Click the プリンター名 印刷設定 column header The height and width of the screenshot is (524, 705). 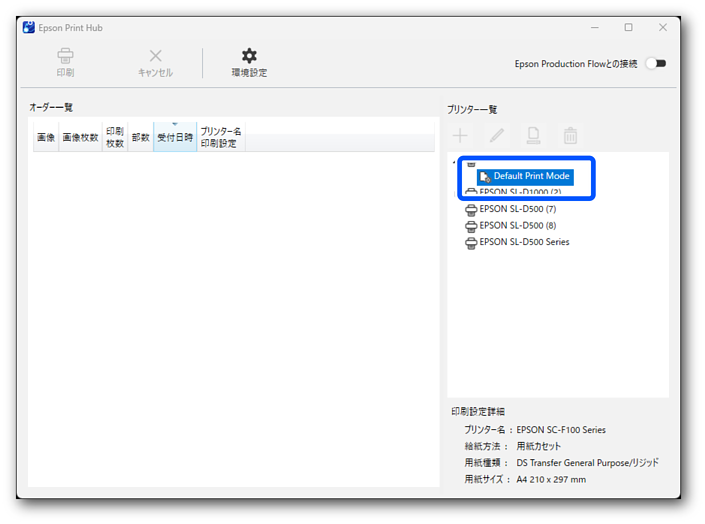click(x=220, y=138)
